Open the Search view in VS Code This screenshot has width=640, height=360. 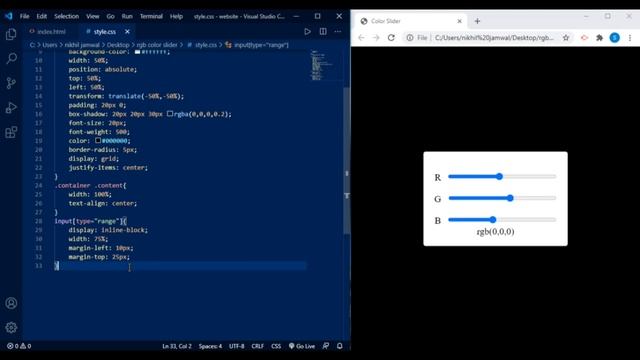11,58
